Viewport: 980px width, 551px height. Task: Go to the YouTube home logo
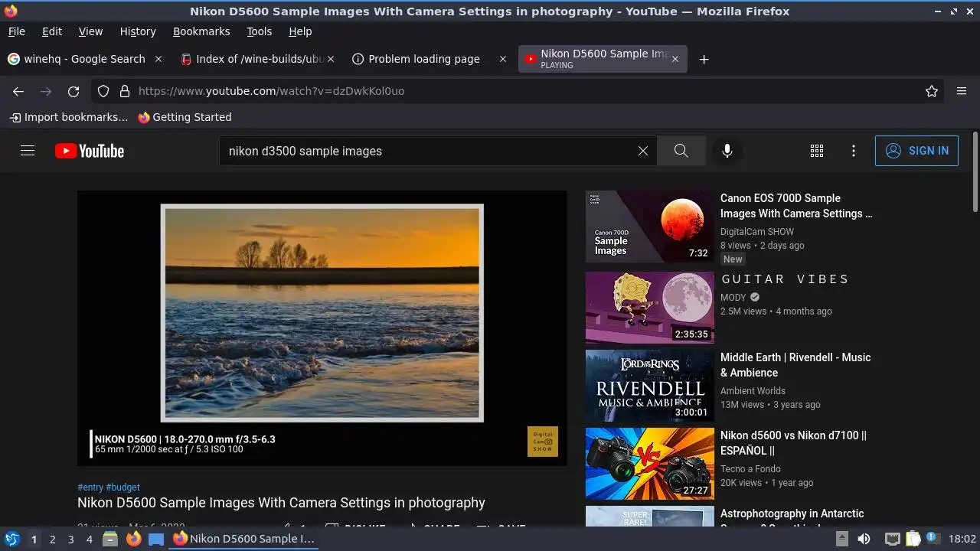click(90, 151)
